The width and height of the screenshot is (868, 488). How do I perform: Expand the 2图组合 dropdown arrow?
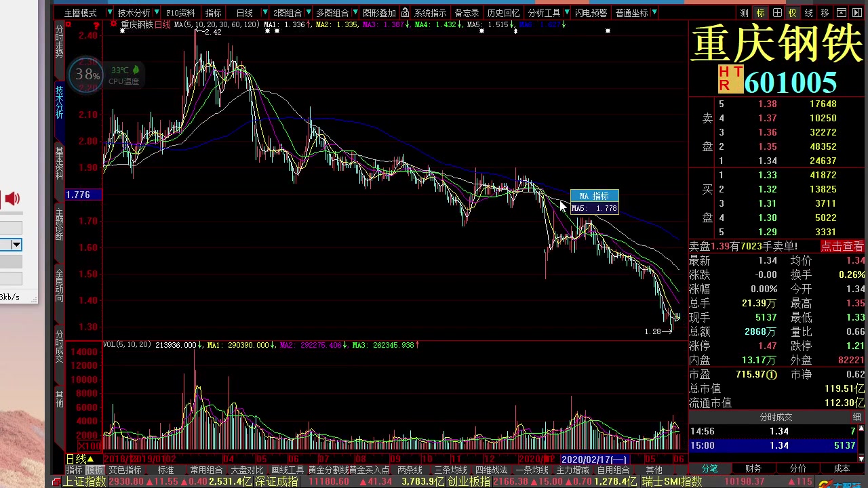point(309,13)
